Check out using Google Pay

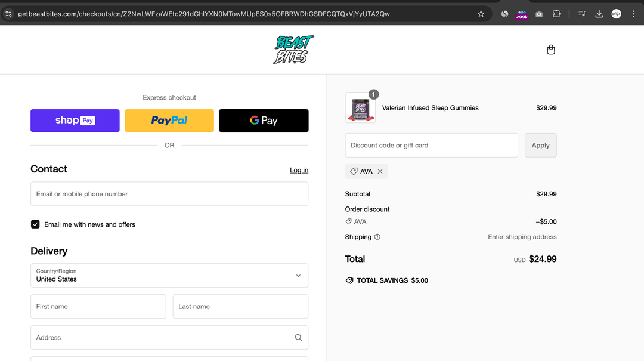tap(264, 121)
